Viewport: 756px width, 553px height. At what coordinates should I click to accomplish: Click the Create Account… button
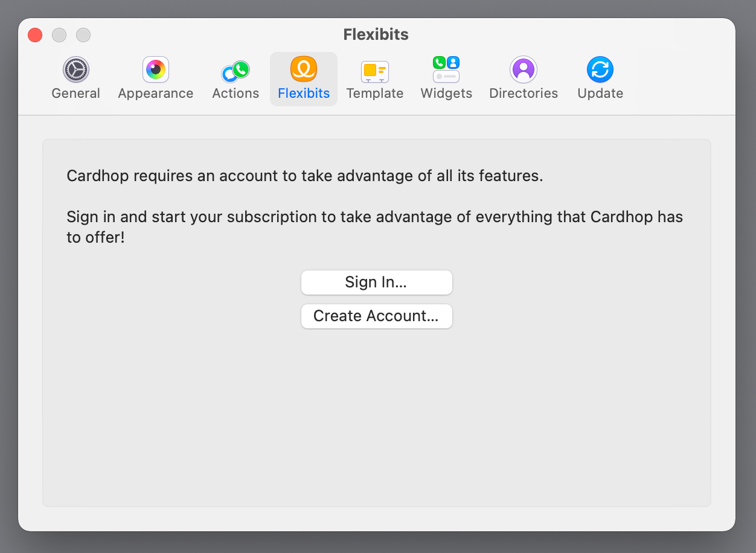[377, 316]
